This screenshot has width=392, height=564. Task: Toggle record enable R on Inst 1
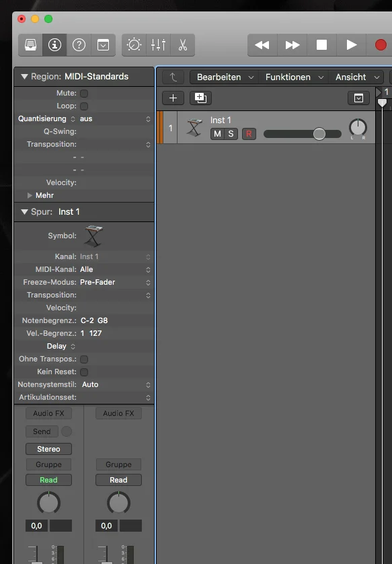(x=249, y=134)
